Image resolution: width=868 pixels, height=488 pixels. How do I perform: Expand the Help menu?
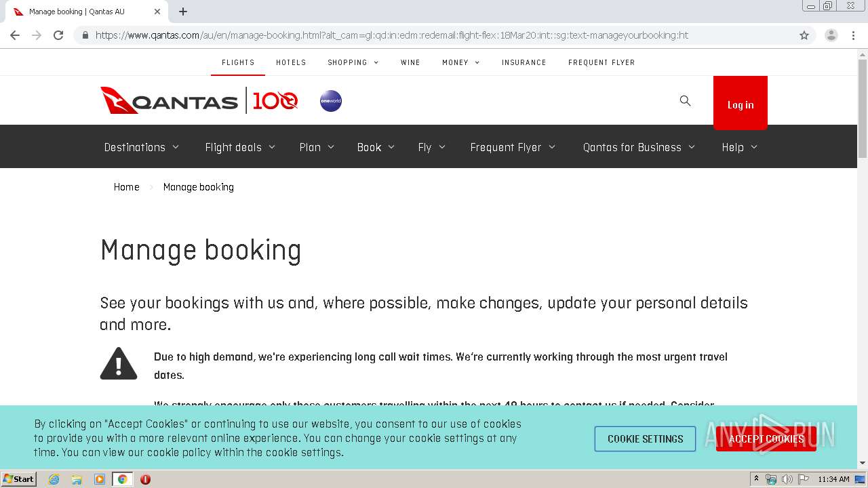[739, 147]
